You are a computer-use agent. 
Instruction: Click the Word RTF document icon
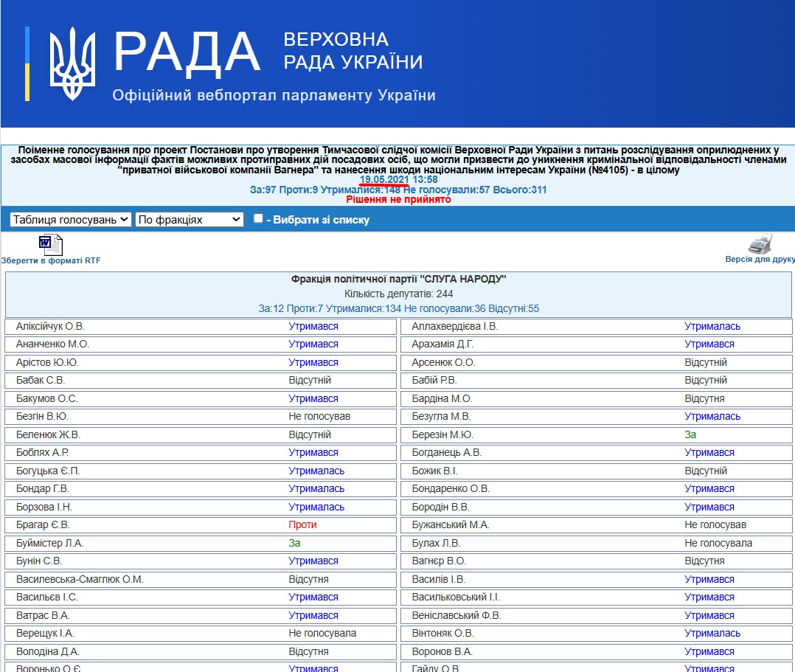point(51,245)
